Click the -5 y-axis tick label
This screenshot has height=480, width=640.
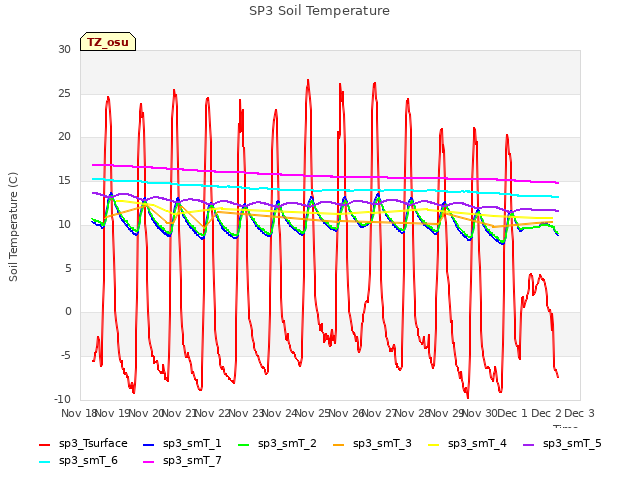pyautogui.click(x=66, y=356)
